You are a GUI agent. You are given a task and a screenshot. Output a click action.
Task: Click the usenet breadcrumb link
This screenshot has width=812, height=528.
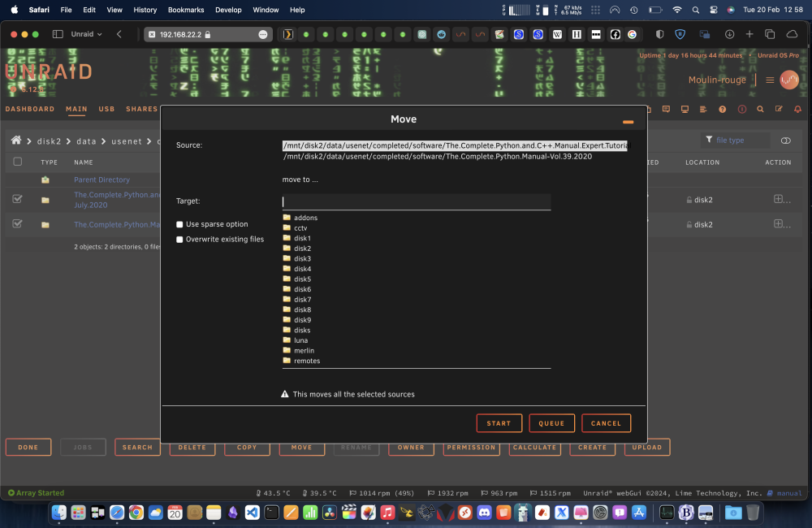127,141
